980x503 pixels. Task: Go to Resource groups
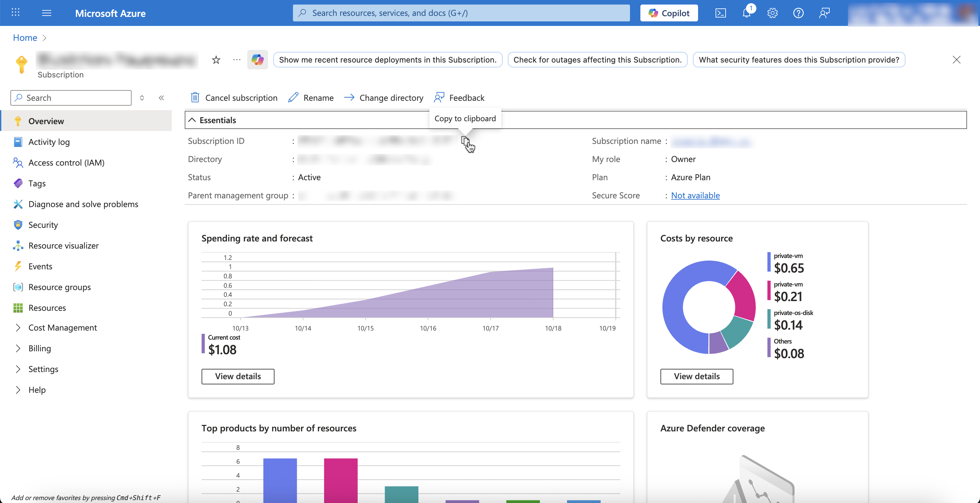(59, 287)
